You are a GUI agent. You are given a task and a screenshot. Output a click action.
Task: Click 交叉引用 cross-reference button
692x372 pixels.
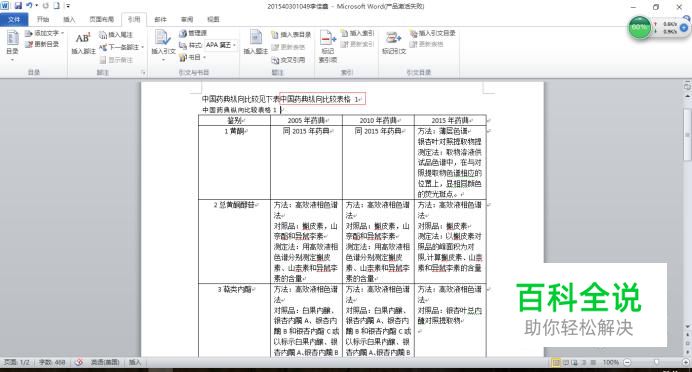click(288, 60)
